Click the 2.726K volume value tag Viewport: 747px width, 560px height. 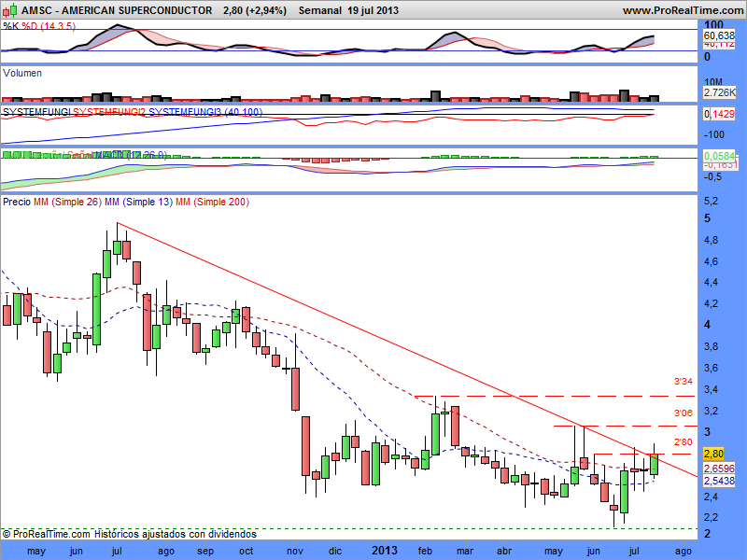(x=720, y=92)
